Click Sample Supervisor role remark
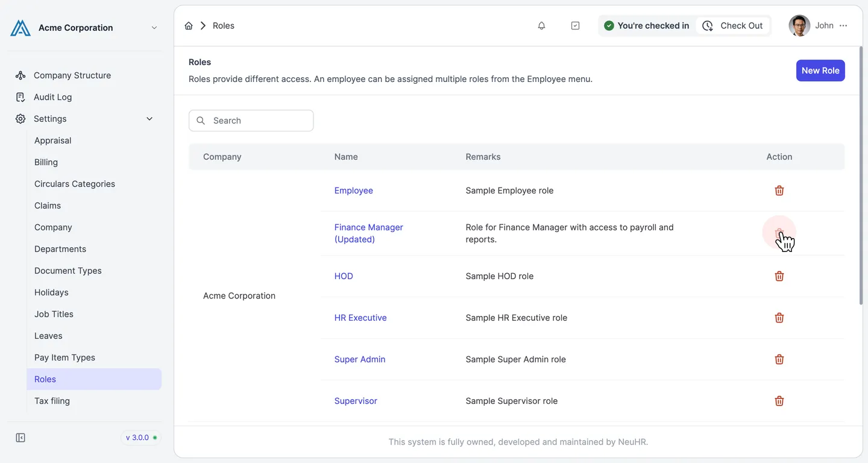Image resolution: width=868 pixels, height=463 pixels. pyautogui.click(x=512, y=401)
